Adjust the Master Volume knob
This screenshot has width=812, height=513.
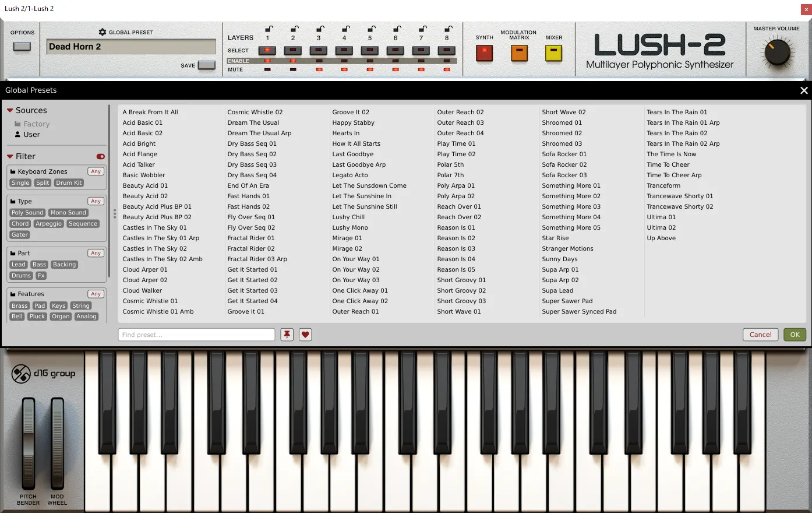pos(776,53)
